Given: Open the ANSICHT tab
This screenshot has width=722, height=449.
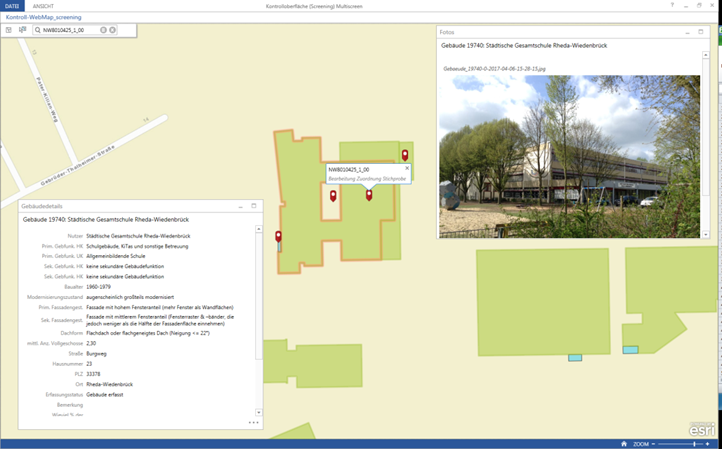Looking at the screenshot, I should pyautogui.click(x=43, y=6).
